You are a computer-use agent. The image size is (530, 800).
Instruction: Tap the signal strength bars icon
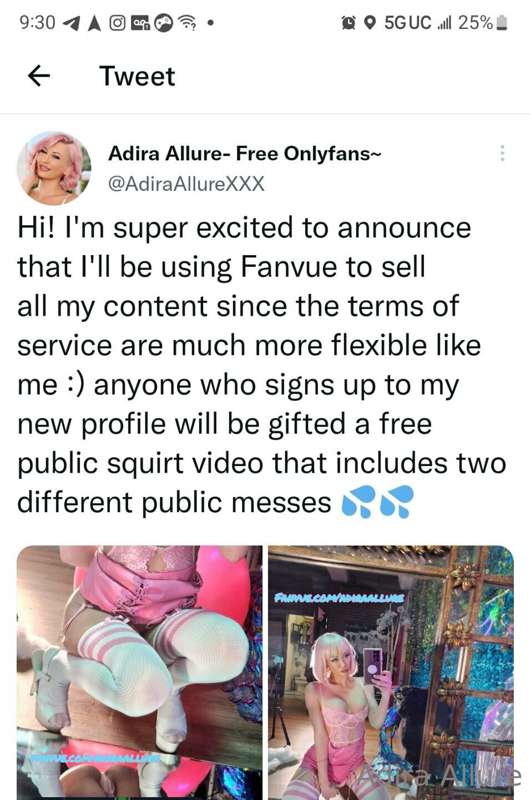click(x=445, y=23)
